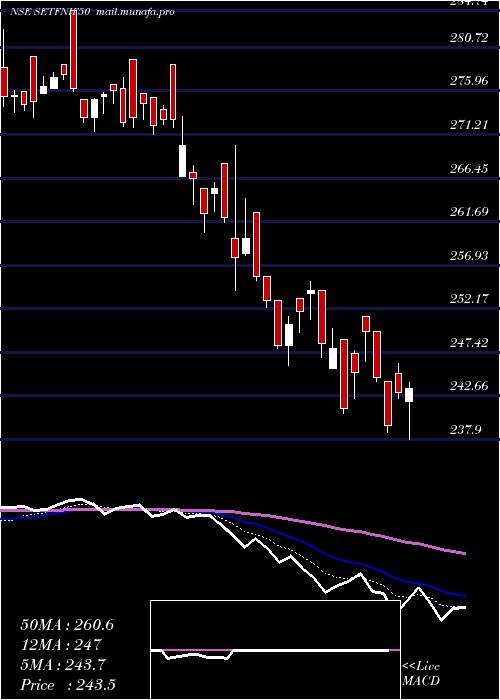Select the 266.45 price axis label

(x=469, y=168)
